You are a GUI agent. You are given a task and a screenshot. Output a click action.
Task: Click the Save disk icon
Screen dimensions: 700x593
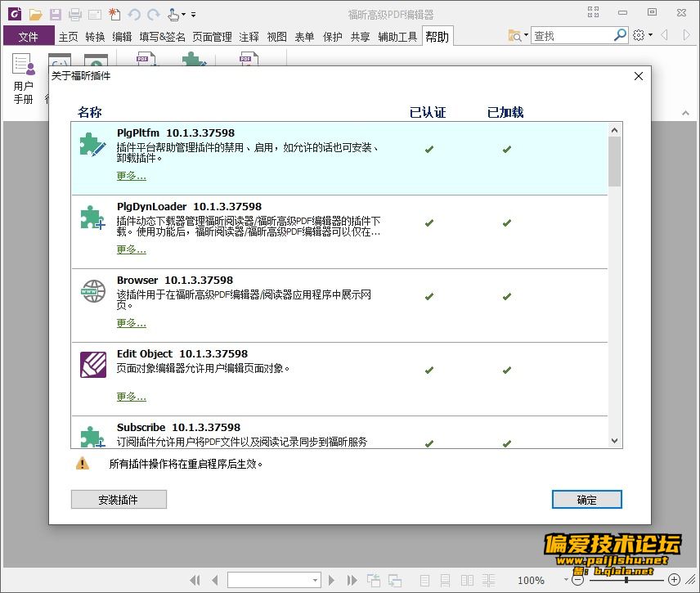pos(56,15)
